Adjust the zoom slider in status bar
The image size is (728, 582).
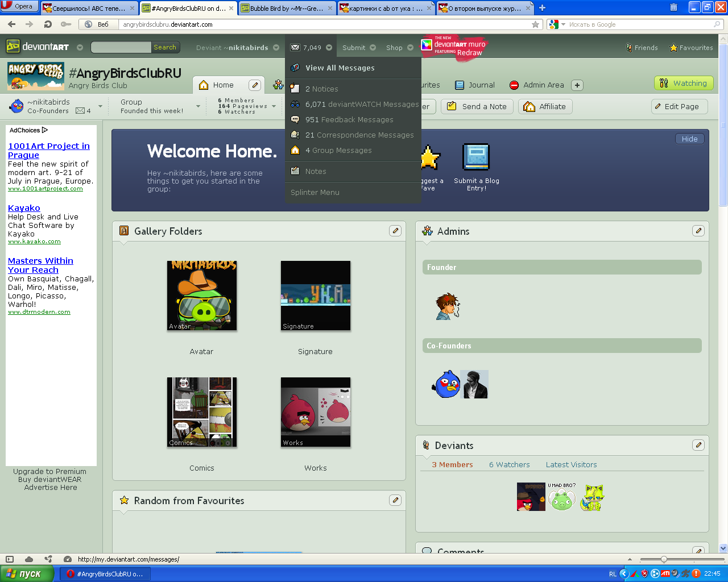point(663,559)
